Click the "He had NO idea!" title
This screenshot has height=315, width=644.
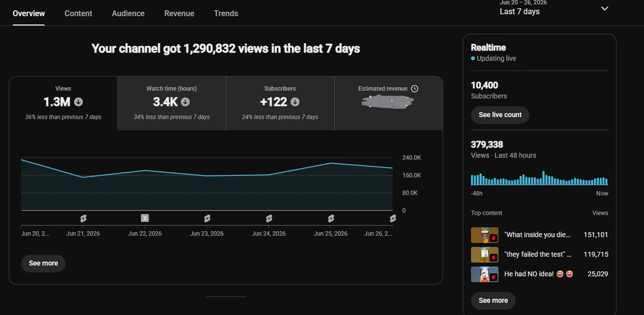tap(538, 274)
